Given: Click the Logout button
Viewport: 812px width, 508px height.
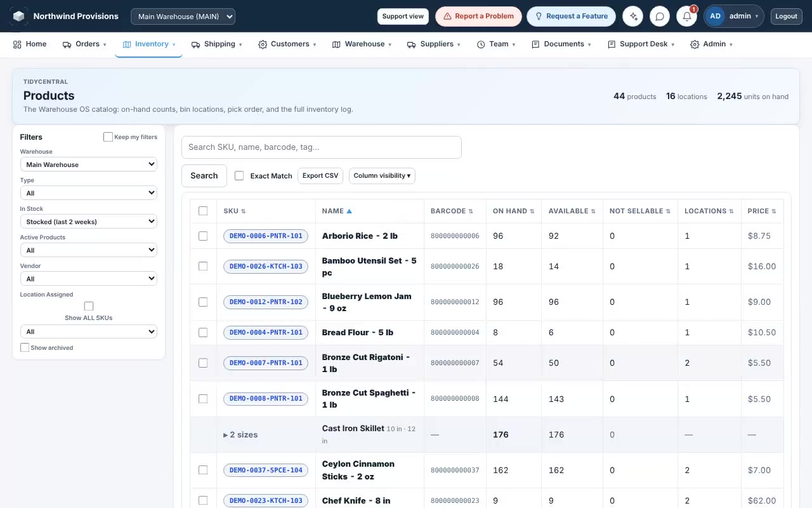Looking at the screenshot, I should (786, 17).
